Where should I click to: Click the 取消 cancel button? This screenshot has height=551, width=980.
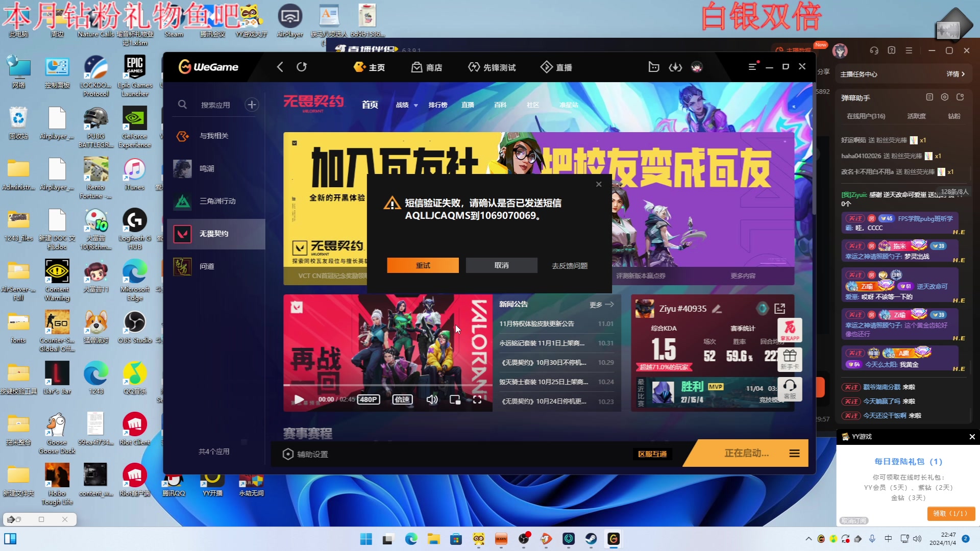click(501, 265)
